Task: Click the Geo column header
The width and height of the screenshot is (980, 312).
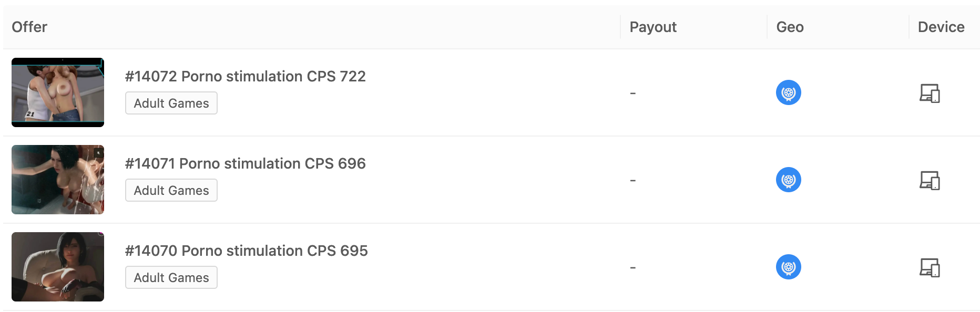Action: pos(790,27)
